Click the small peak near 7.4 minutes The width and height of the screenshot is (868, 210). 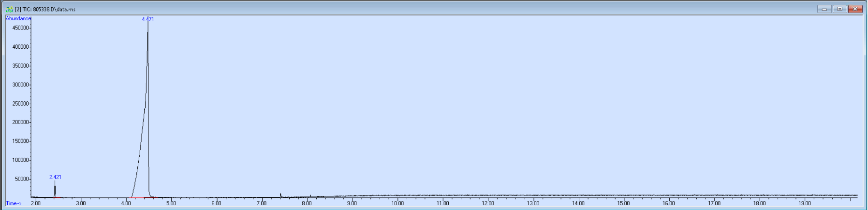click(x=280, y=195)
